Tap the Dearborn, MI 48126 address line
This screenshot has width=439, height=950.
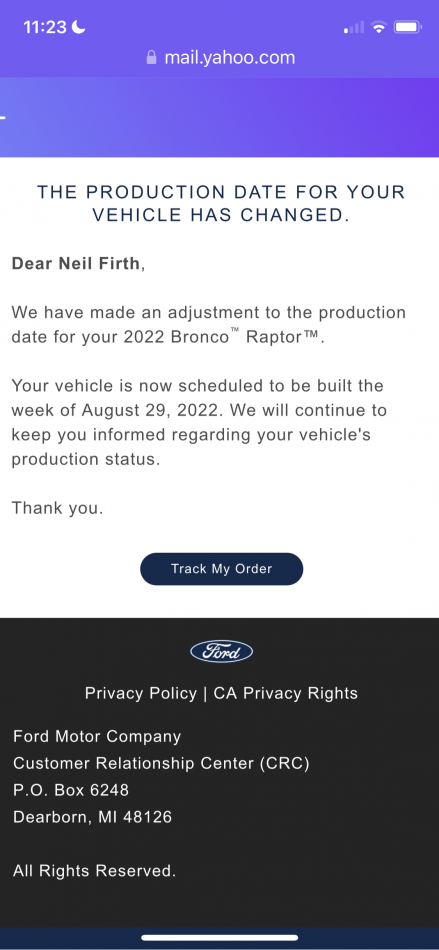tap(93, 817)
